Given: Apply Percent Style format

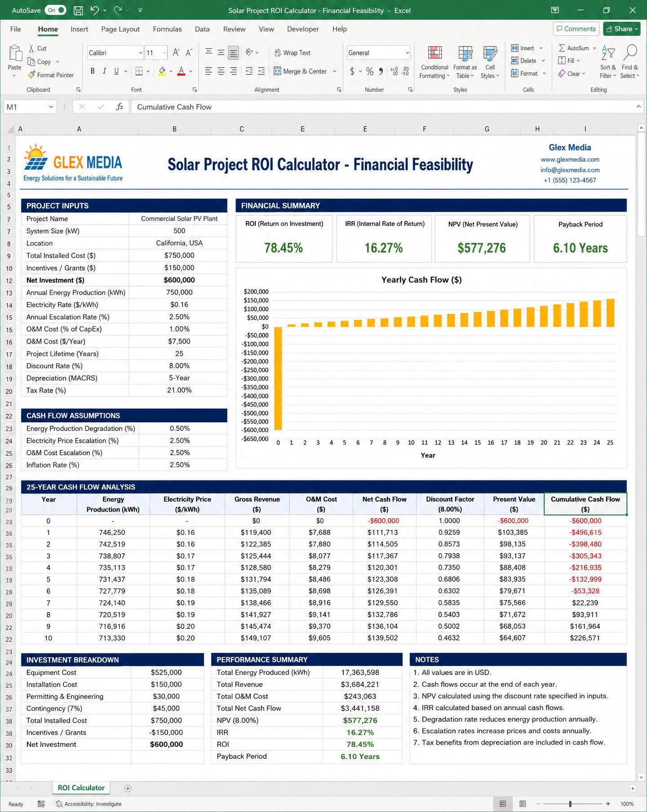Looking at the screenshot, I should [370, 71].
